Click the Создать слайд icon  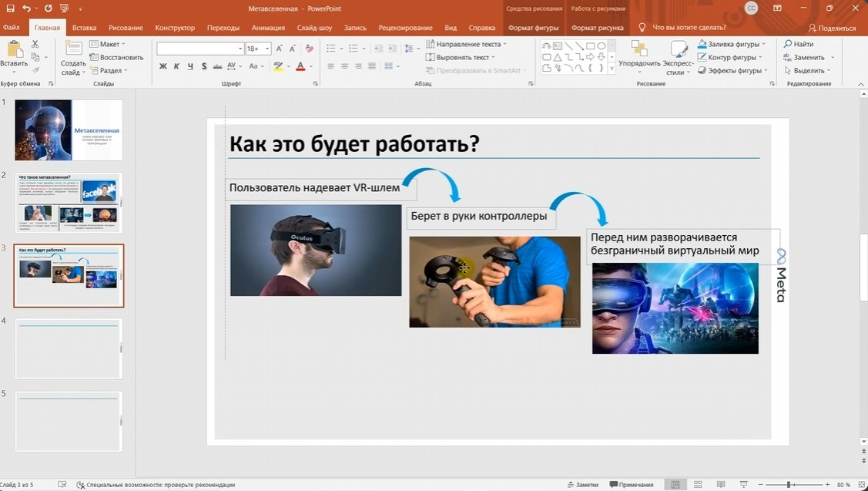click(73, 49)
